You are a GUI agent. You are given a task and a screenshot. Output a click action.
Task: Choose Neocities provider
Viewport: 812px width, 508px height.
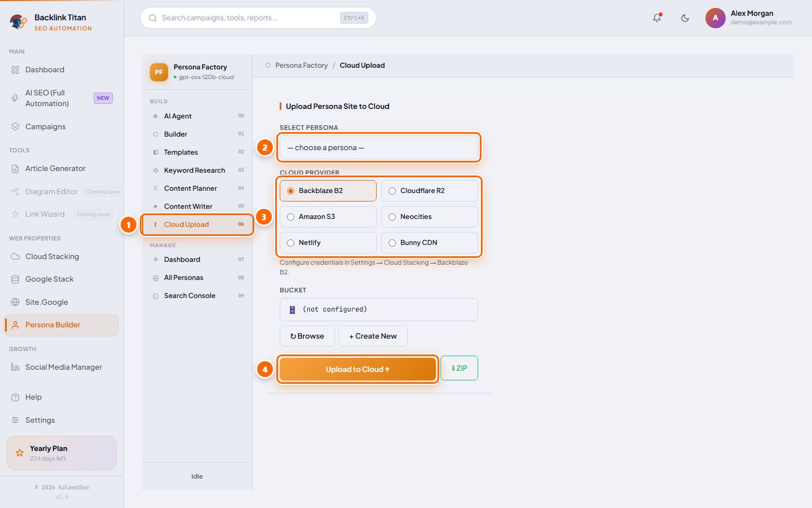[430, 217]
